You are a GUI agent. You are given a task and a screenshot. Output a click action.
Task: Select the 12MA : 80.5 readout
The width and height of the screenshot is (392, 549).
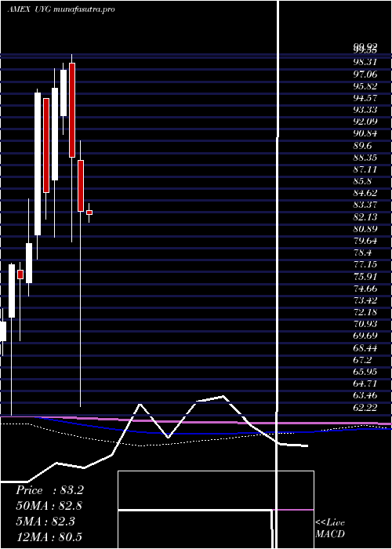(49, 536)
